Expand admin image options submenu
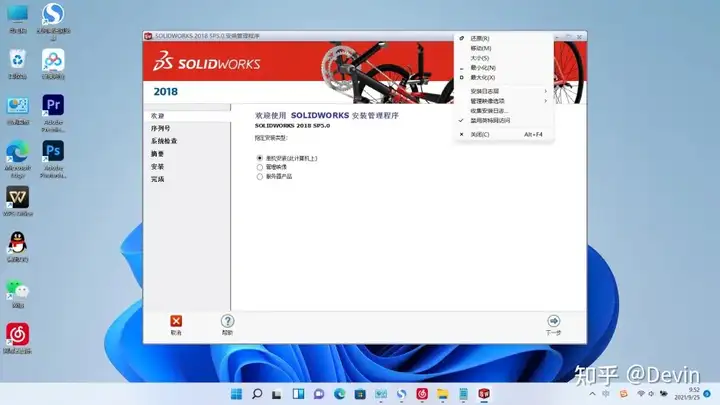 (504, 101)
